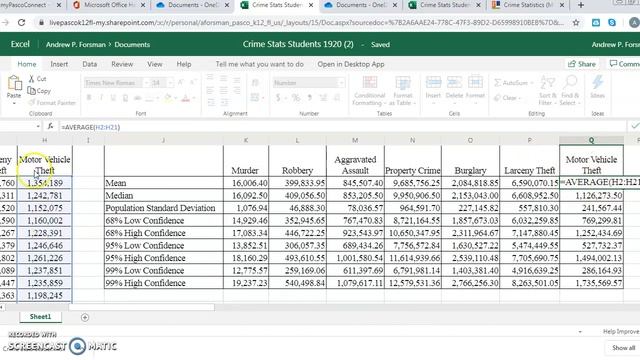The width and height of the screenshot is (640, 360).
Task: Click the comma style icon
Action: pos(310,98)
